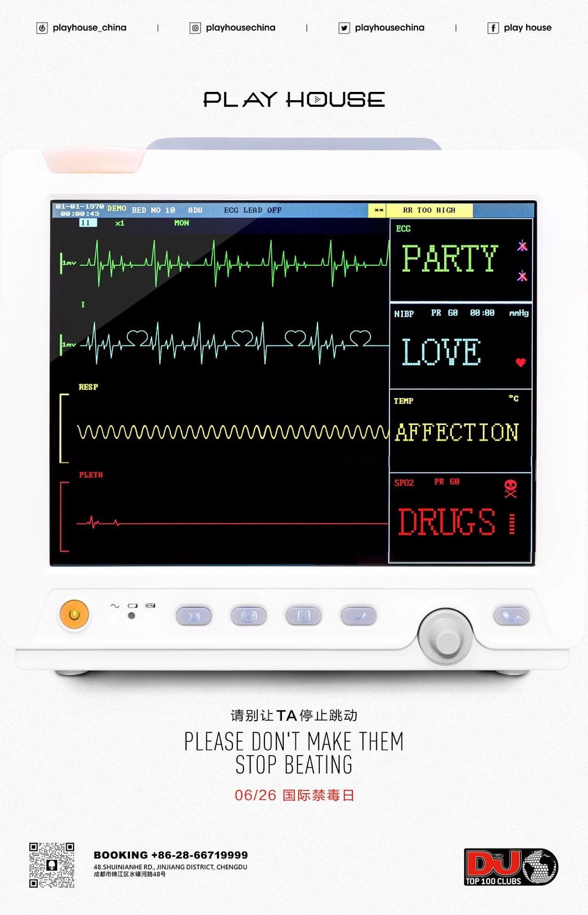Click the 'ECG' panel label
Viewport: 588px width, 915px height.
pos(403,229)
